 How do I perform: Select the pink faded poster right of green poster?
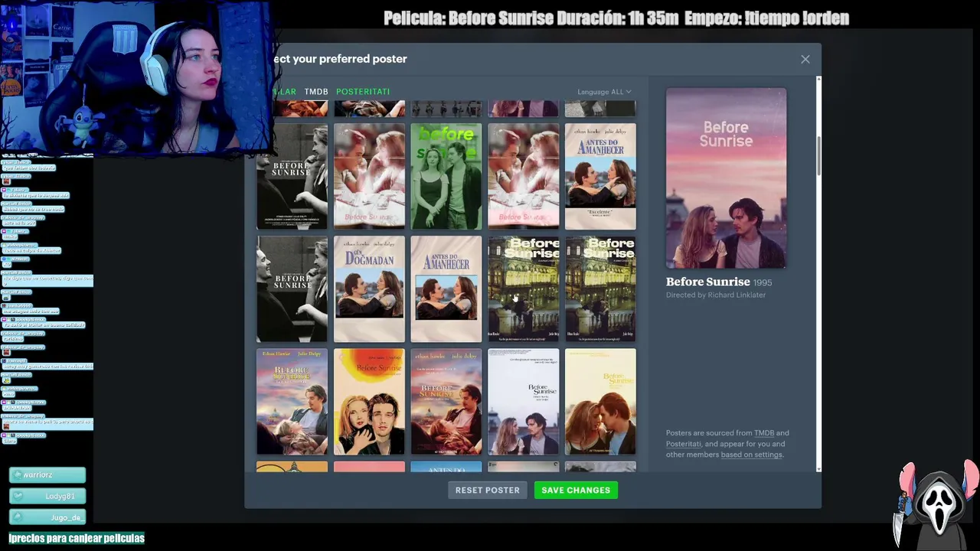[x=524, y=176]
